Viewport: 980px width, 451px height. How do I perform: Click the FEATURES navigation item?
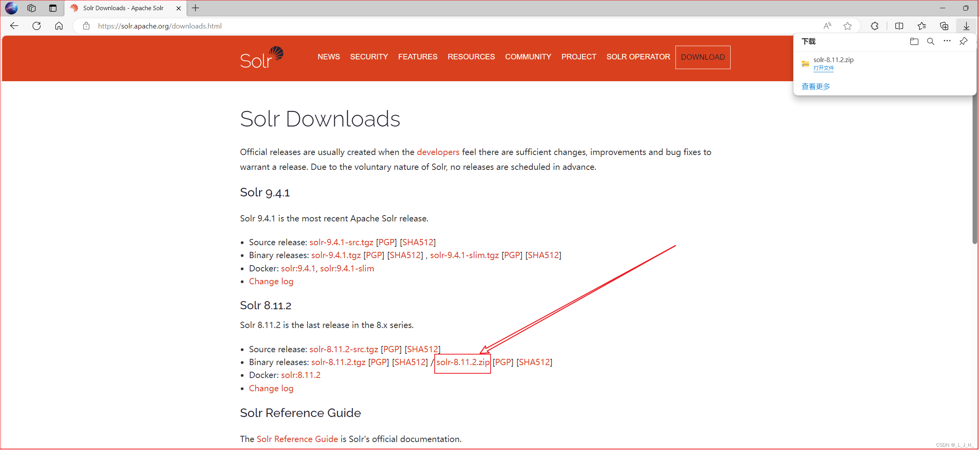click(417, 57)
